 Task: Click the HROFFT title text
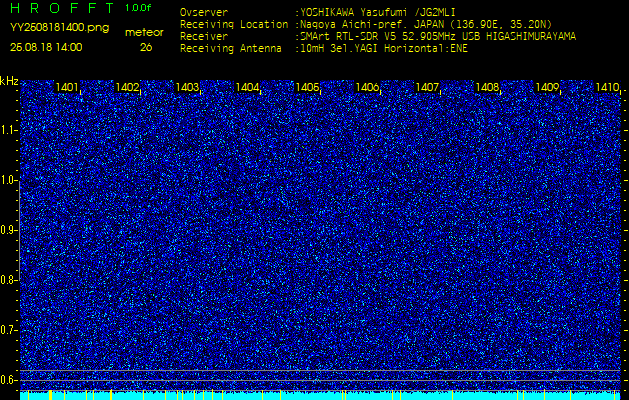pyautogui.click(x=63, y=7)
